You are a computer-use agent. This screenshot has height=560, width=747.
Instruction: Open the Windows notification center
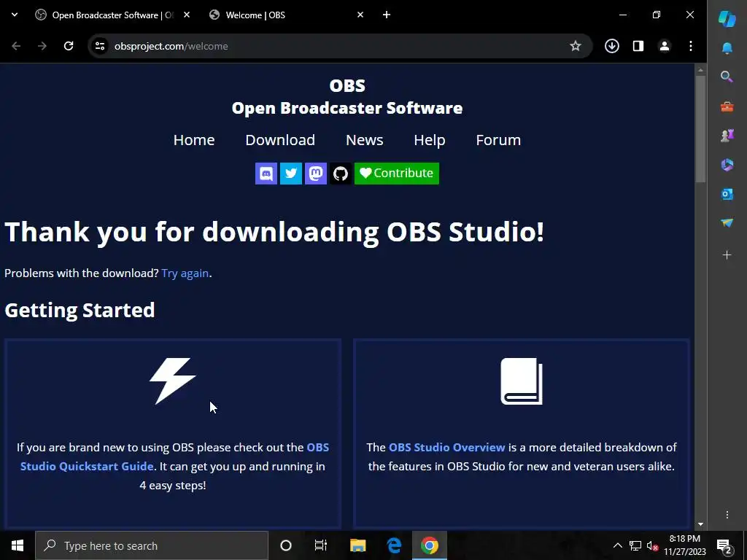click(724, 545)
